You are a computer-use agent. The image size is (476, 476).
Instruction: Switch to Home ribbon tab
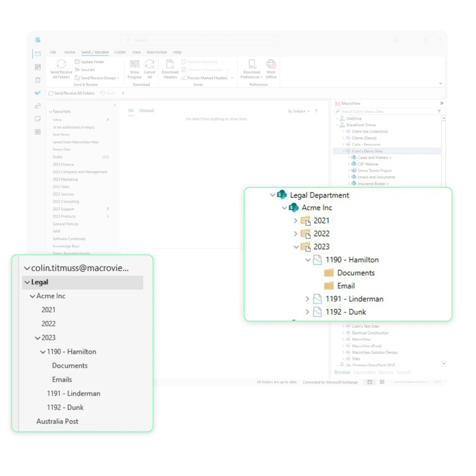[x=70, y=52]
